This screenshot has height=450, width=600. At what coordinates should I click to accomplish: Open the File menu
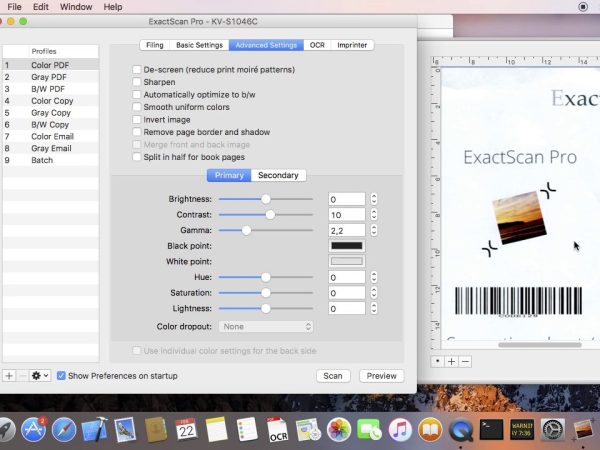[15, 7]
